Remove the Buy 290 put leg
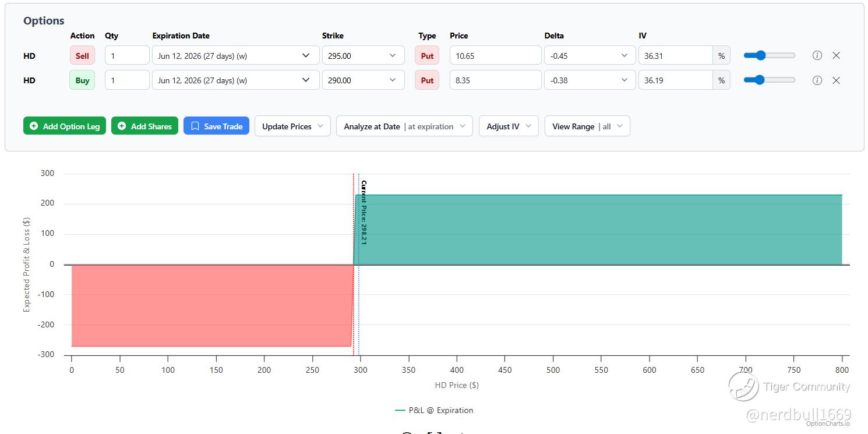868x434 pixels. click(836, 80)
